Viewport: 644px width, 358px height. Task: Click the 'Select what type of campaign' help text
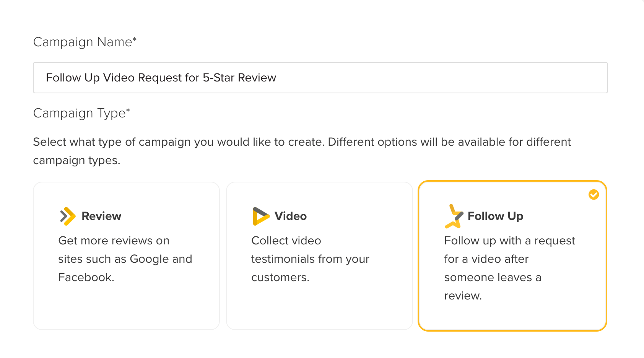pos(302,151)
